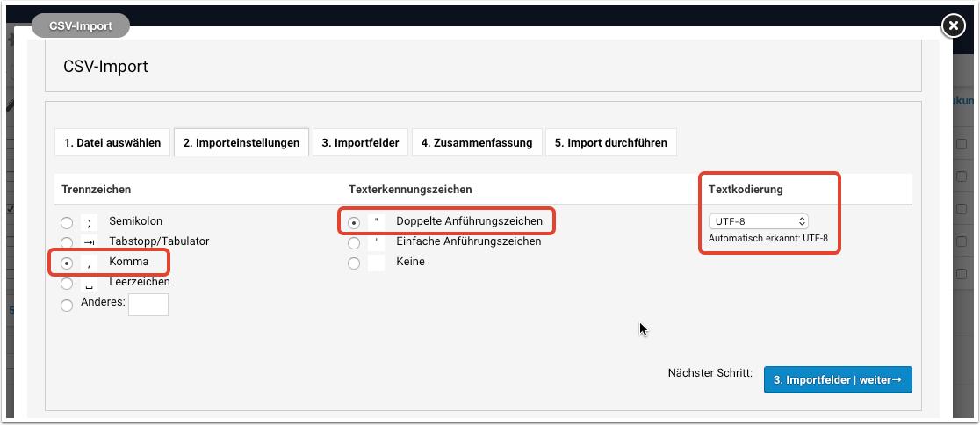Image resolution: width=980 pixels, height=425 pixels.
Task: Click the single-quote symbol beside Einfache Anführungszeichen
Action: point(376,241)
